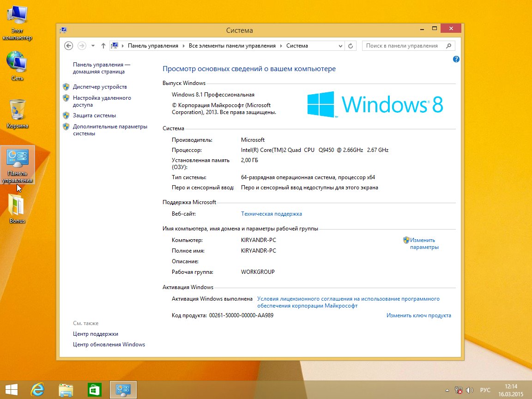The width and height of the screenshot is (532, 399).
Task: Click Изменить ключ продукта link
Action: coord(418,315)
